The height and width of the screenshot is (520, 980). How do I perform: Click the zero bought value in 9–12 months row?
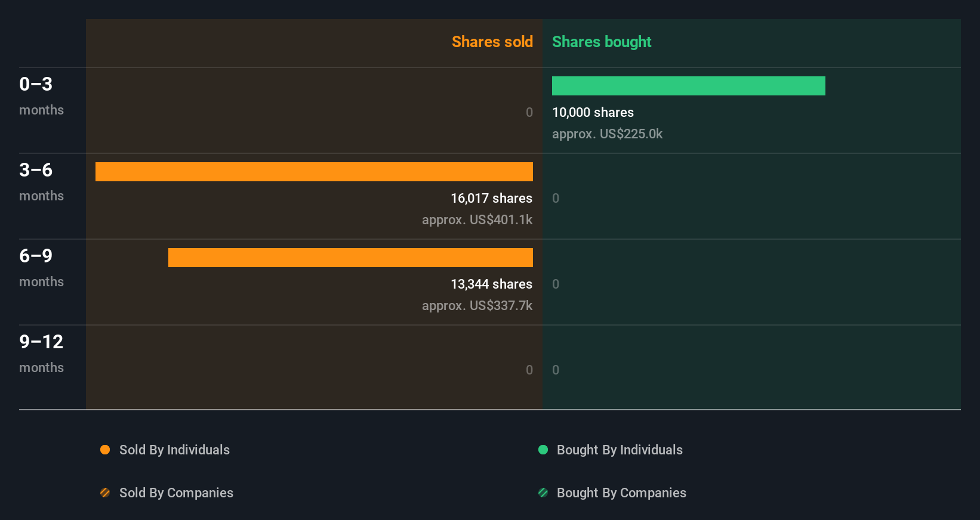point(556,370)
